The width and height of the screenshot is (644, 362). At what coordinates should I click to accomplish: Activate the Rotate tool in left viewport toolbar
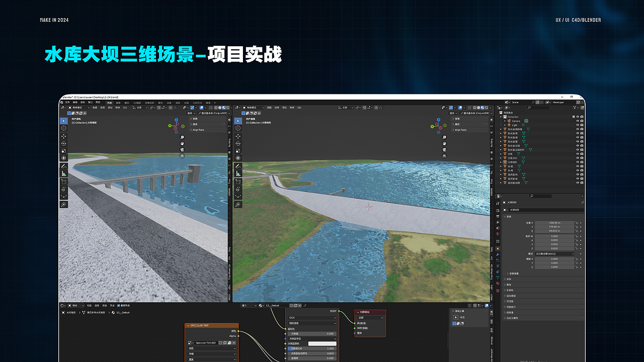64,143
